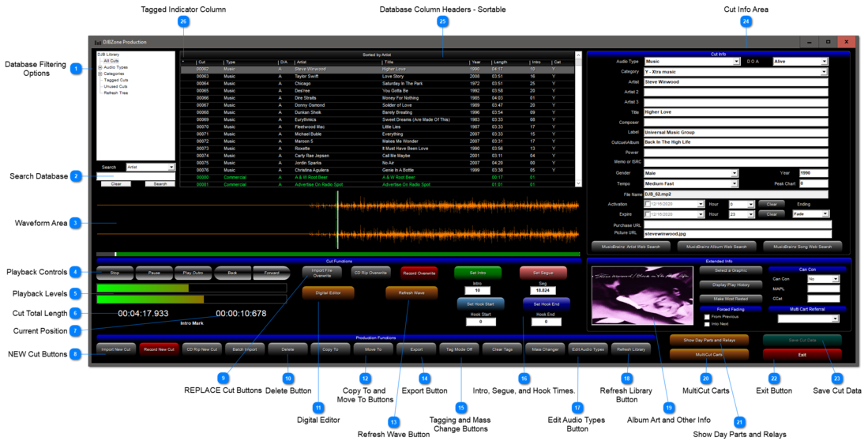Click the red Exit button

[x=802, y=355]
